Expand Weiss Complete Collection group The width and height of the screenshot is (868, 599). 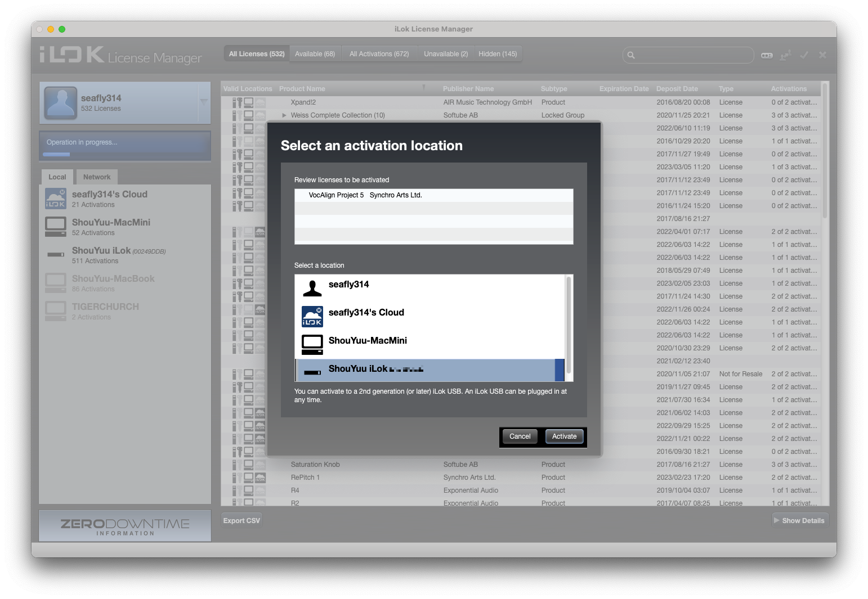pyautogui.click(x=284, y=115)
